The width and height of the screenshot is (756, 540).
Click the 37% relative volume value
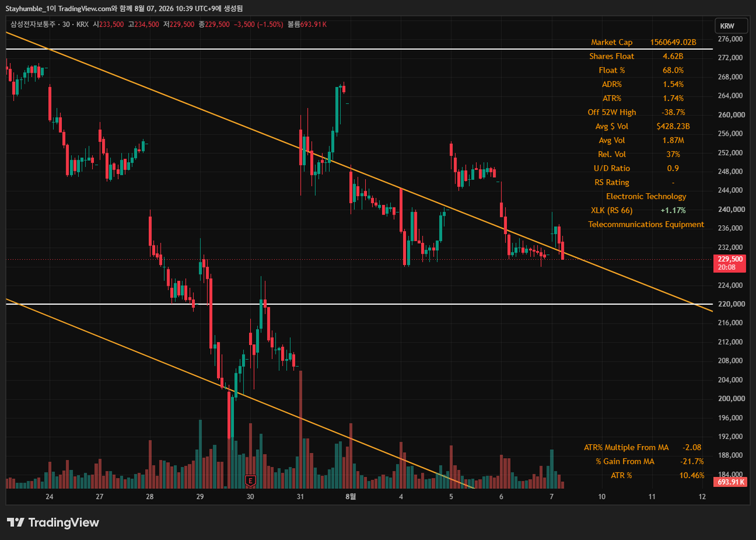click(673, 154)
